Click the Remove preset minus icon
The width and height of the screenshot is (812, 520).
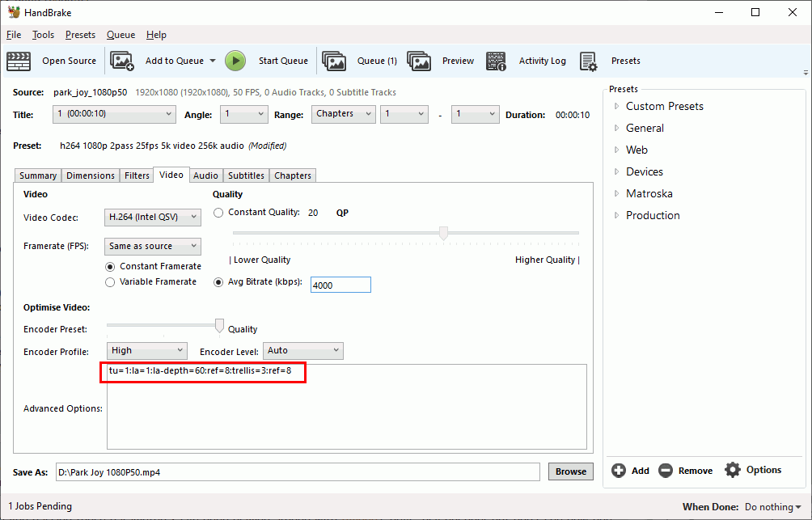[x=666, y=471]
